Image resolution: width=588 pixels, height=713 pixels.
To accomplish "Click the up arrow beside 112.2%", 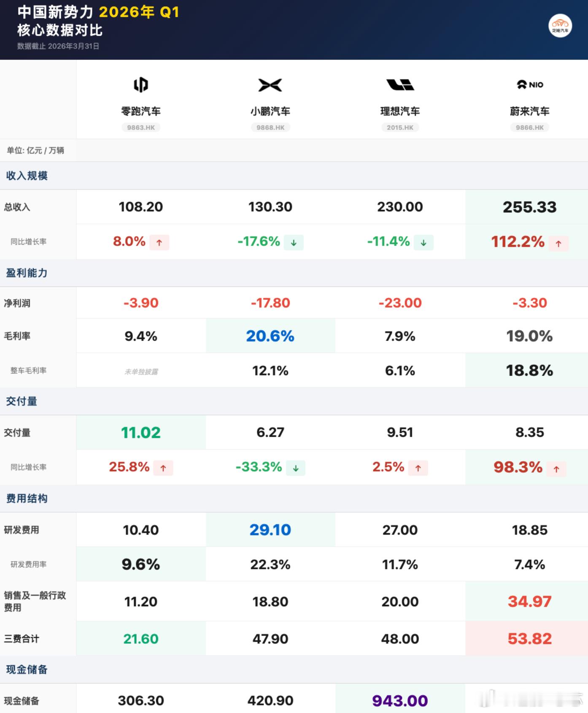I will 558,243.
